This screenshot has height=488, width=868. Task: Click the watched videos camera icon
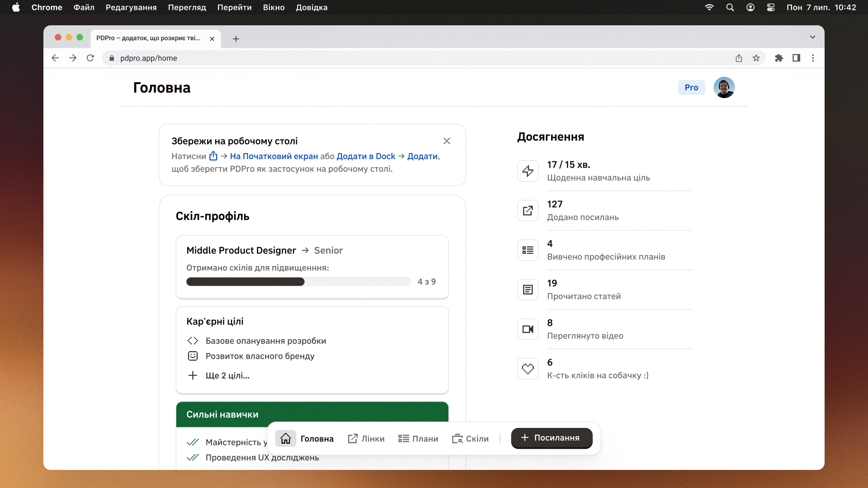click(x=528, y=329)
